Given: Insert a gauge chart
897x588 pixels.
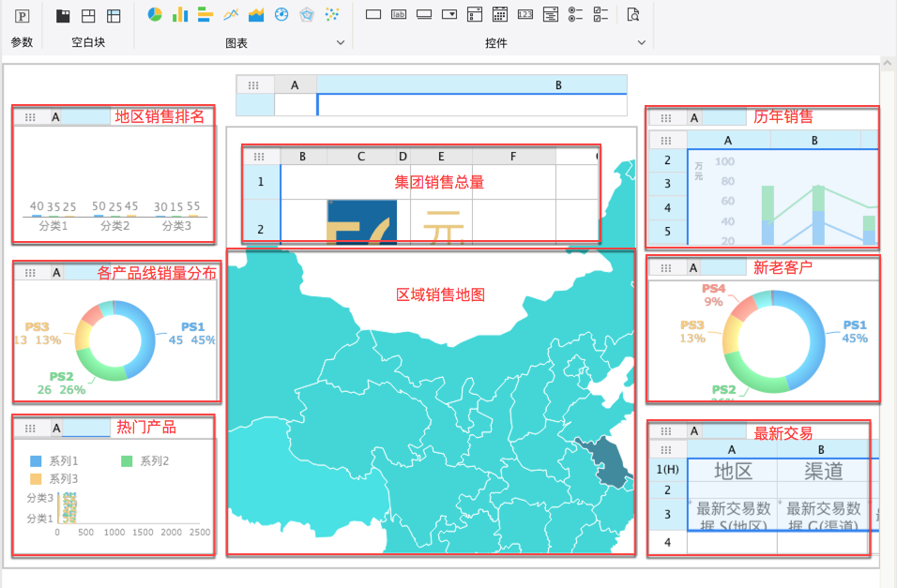Looking at the screenshot, I should point(281,15).
